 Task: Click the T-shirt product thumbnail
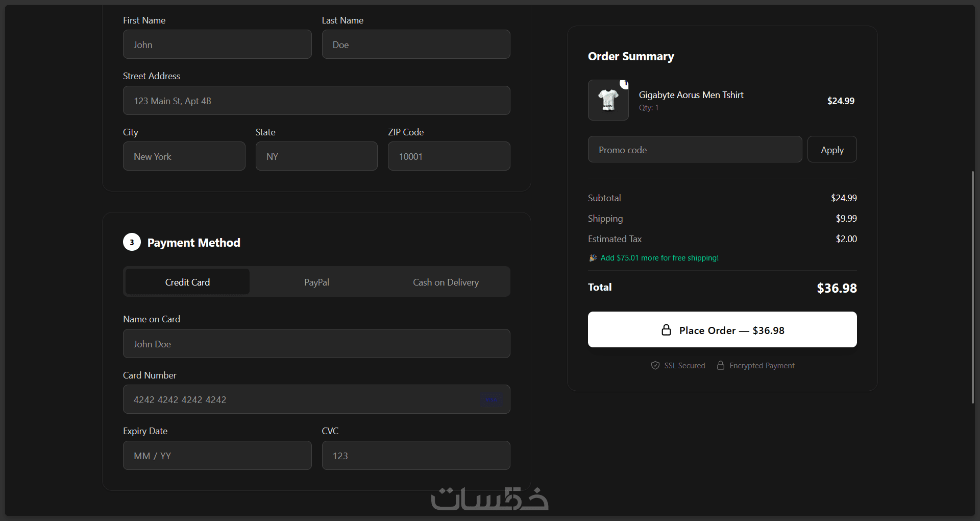click(x=608, y=100)
